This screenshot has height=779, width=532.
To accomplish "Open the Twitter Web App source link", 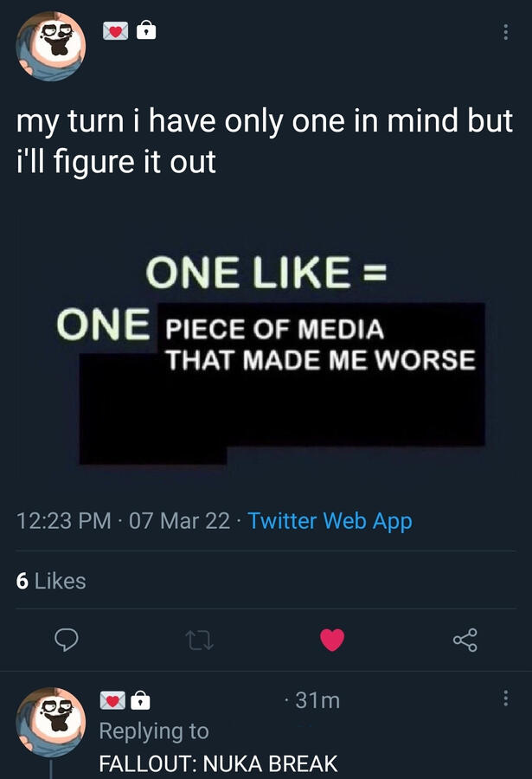I will pyautogui.click(x=327, y=520).
